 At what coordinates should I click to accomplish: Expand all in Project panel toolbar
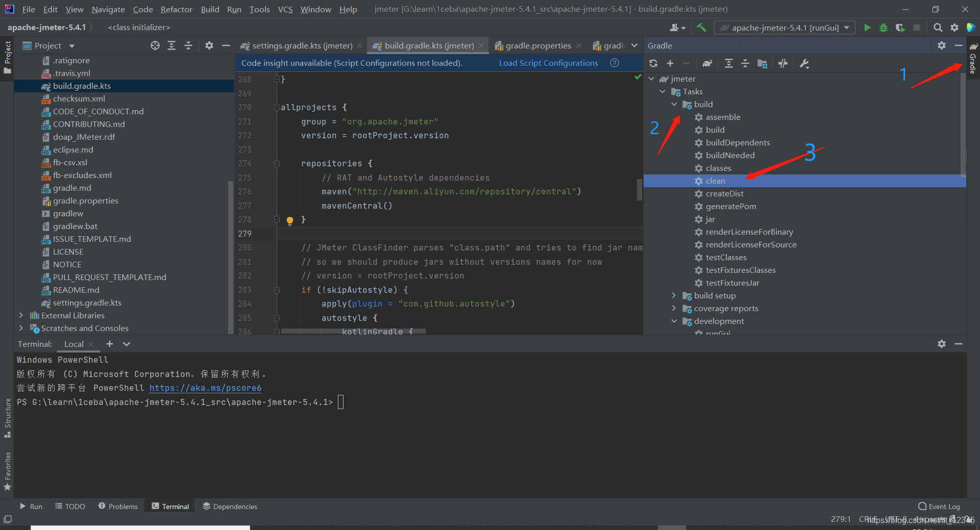171,45
